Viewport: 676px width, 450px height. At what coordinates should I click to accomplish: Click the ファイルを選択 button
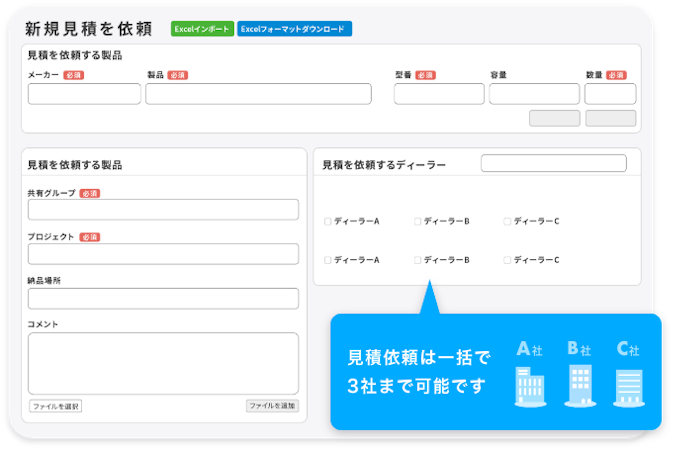(x=56, y=406)
